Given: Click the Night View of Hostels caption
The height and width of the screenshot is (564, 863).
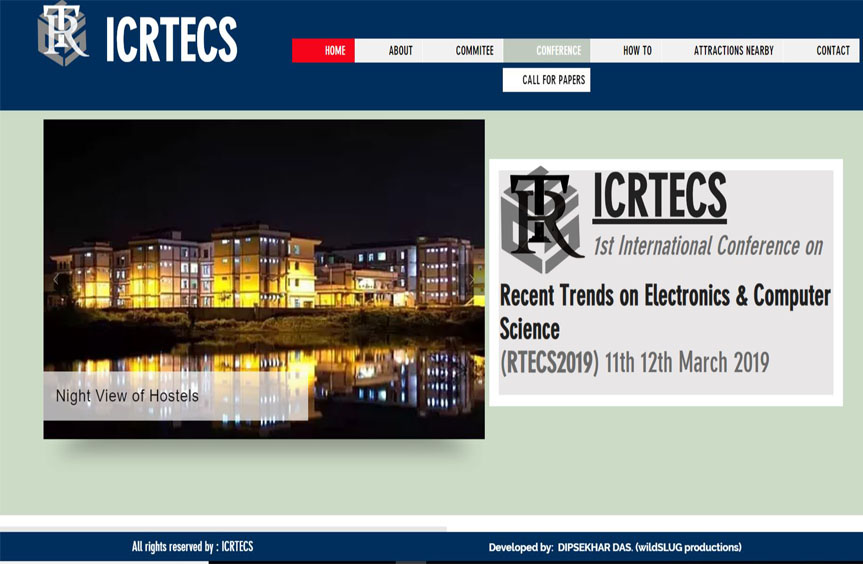Looking at the screenshot, I should pos(127,396).
